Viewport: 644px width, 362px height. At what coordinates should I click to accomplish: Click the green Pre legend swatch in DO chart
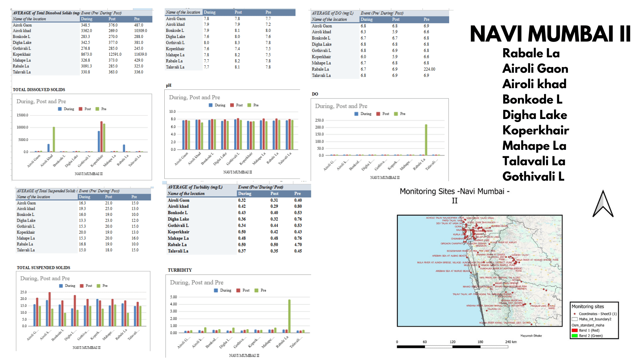pyautogui.click(x=396, y=114)
